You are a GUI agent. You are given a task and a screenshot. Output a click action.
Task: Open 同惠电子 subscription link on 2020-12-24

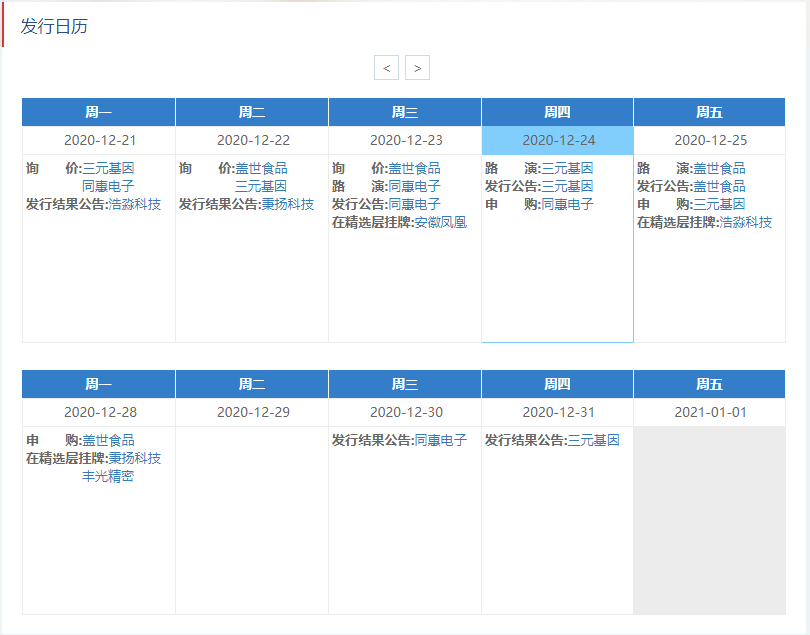[x=567, y=204]
